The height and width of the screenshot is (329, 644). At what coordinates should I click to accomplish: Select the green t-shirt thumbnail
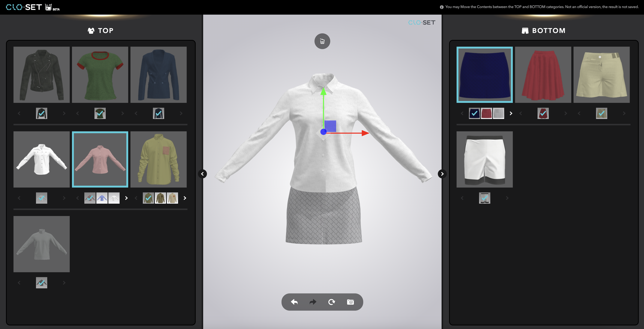100,75
